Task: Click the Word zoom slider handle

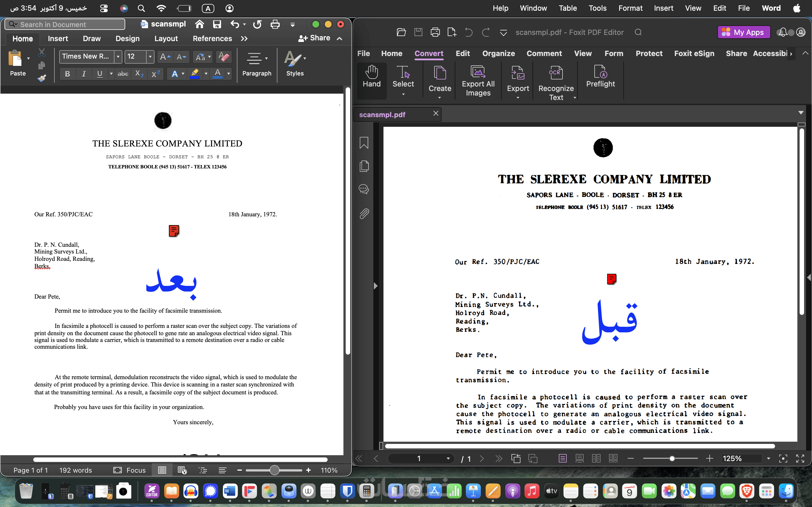Action: pyautogui.click(x=274, y=470)
